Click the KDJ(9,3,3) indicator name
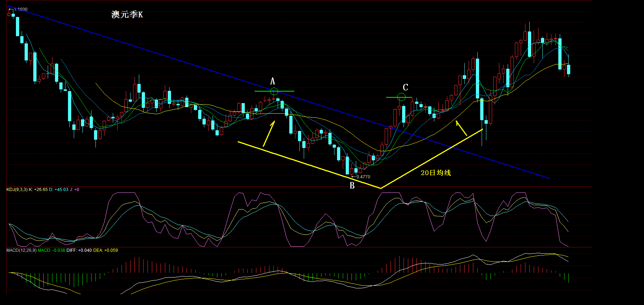Viewport: 644px width, 305px height. coord(17,190)
